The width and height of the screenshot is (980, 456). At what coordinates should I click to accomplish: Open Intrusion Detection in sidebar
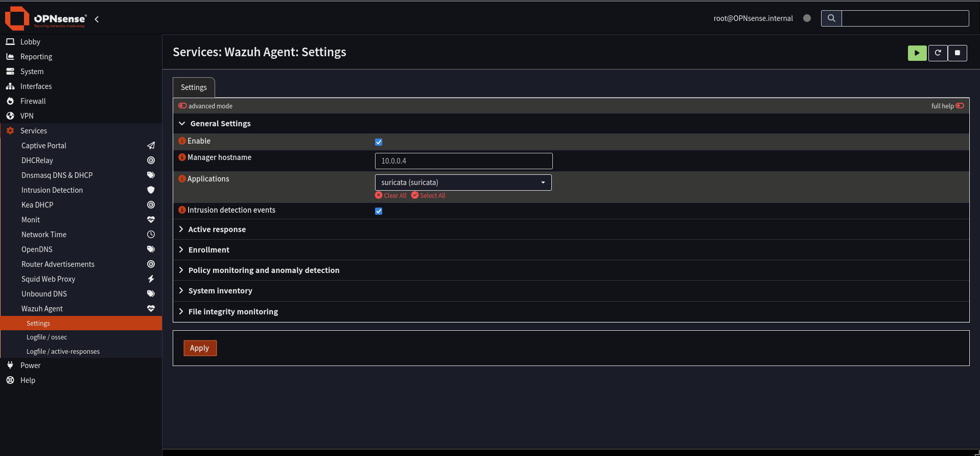[x=52, y=190]
